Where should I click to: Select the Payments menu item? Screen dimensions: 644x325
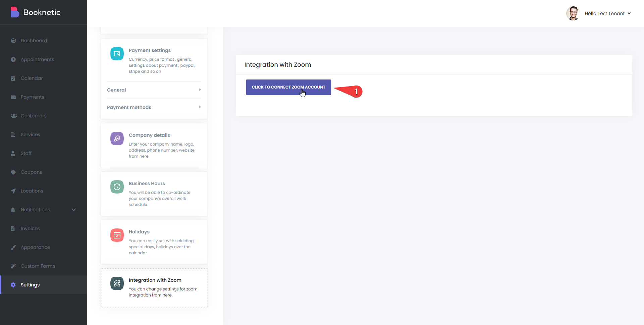[x=44, y=97]
